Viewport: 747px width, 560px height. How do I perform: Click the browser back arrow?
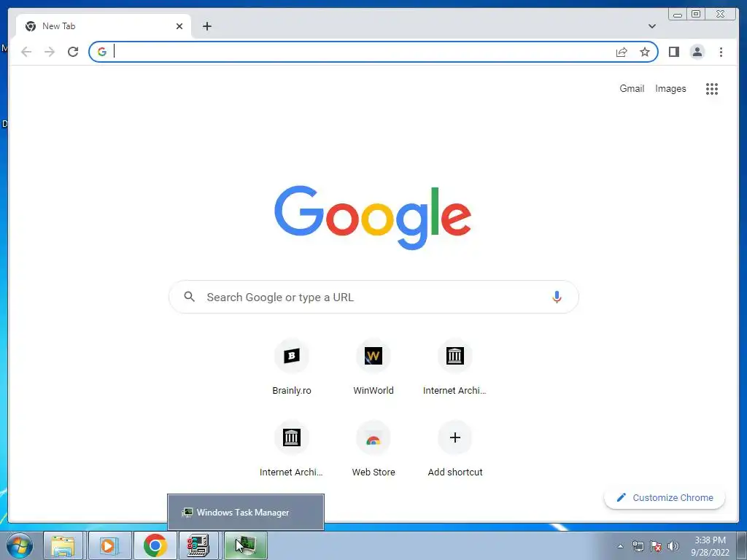pyautogui.click(x=26, y=52)
